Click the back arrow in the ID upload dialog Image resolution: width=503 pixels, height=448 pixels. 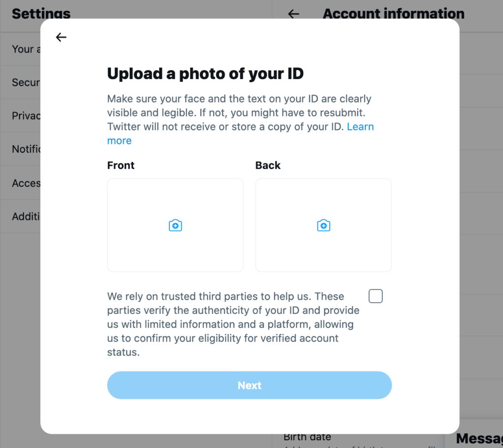coord(61,37)
